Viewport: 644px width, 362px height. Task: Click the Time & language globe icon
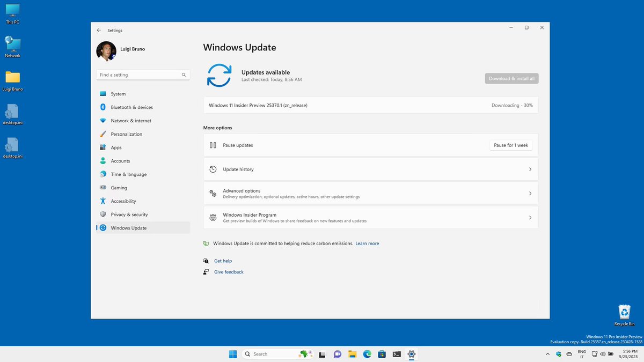point(103,174)
